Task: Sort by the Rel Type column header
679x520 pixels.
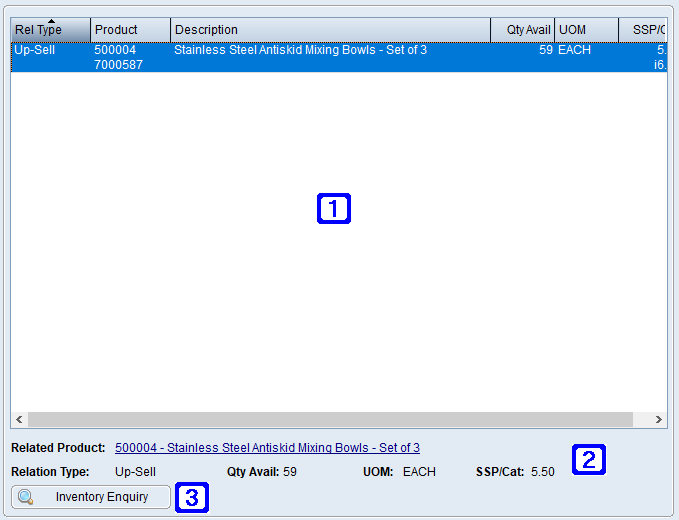Action: click(51, 30)
